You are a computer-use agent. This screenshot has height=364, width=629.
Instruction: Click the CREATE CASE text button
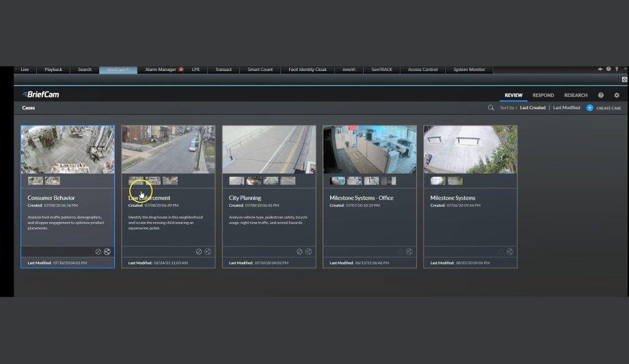[608, 108]
